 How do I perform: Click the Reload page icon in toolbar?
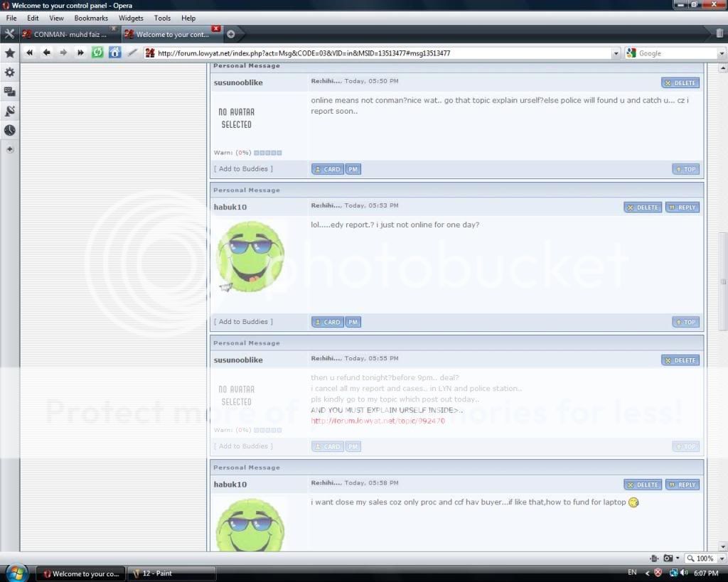click(x=97, y=53)
